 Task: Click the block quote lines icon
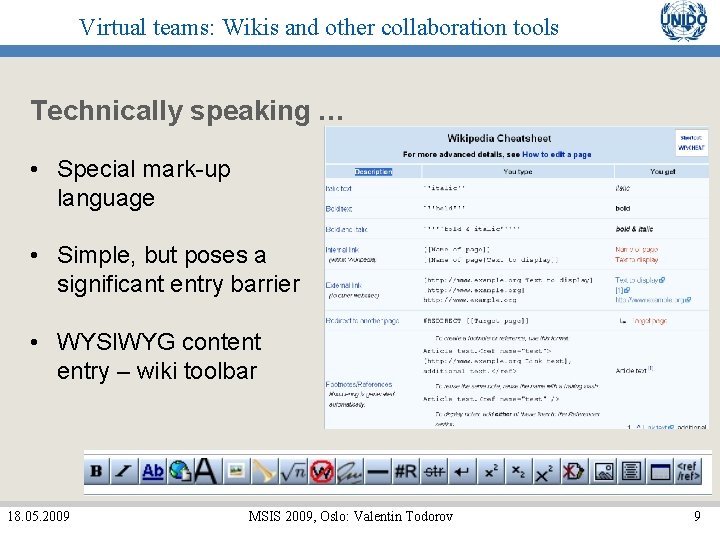coord(632,471)
